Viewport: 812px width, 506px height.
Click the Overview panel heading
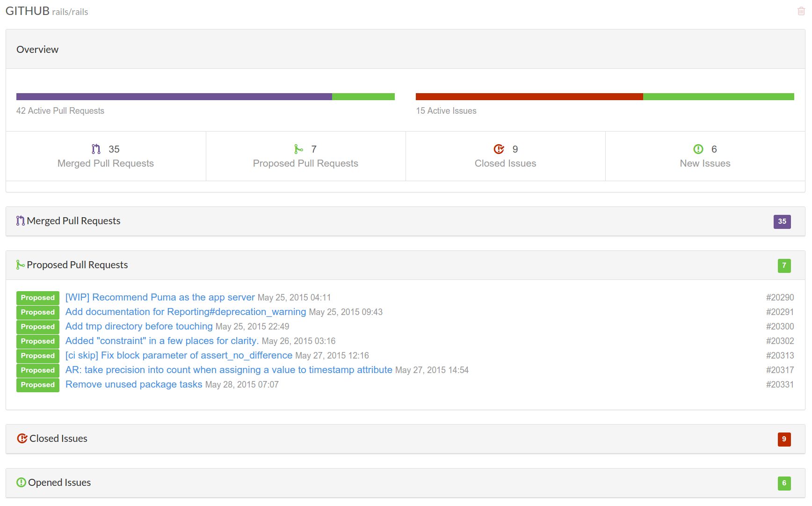point(37,49)
